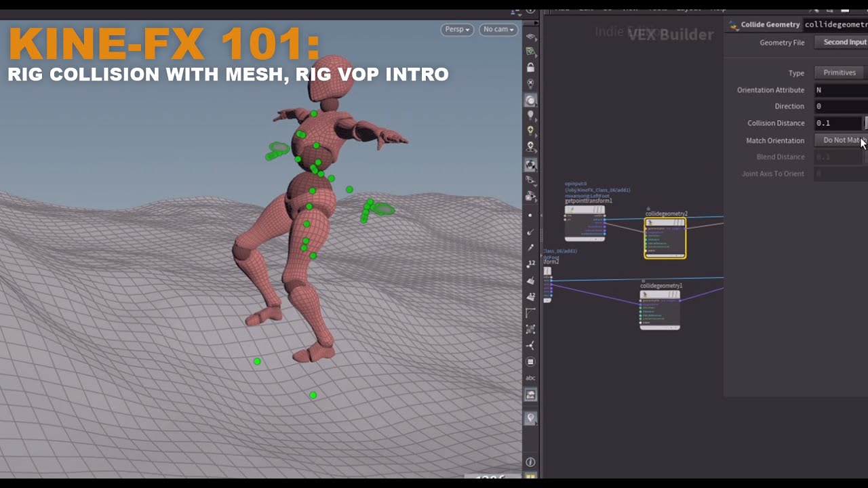
Task: Toggle display point numbers icon
Action: [531, 264]
